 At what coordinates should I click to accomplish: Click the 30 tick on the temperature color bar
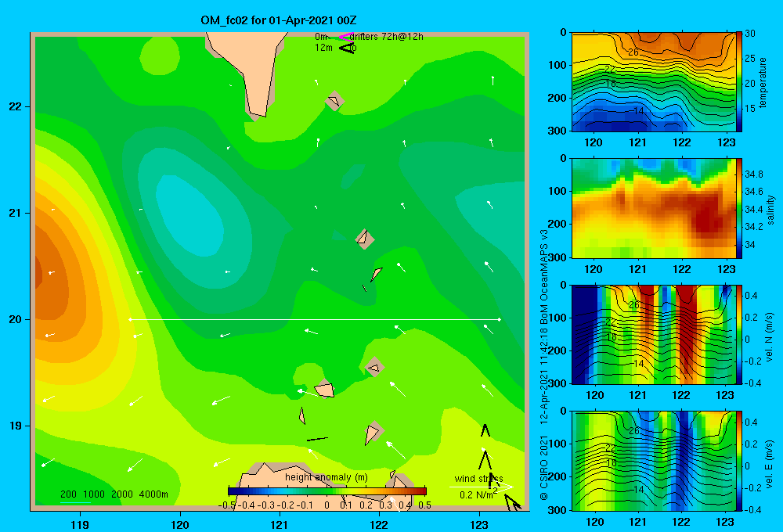coord(750,34)
